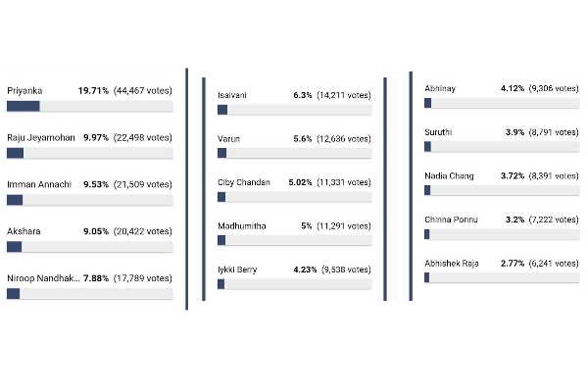Screen dimensions: 588x392
Task: Click the Akshara contestant label
Action: point(24,231)
